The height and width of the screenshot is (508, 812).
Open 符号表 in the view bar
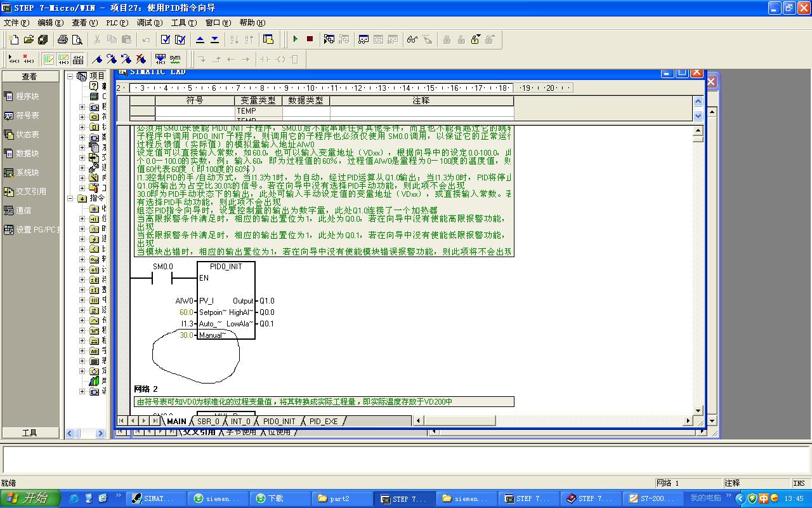(x=27, y=116)
